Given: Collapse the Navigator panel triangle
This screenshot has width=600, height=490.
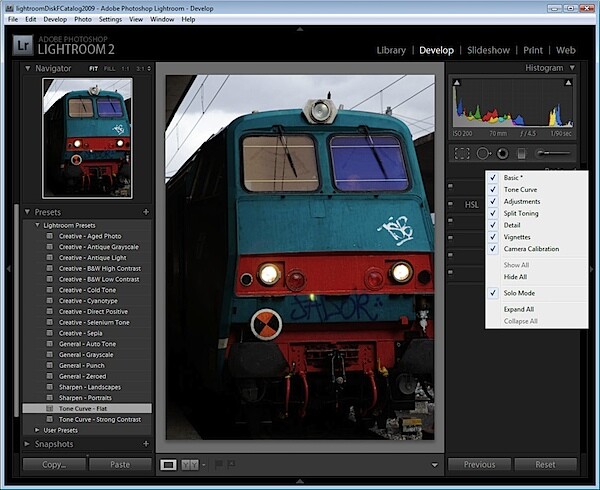Looking at the screenshot, I should pos(28,68).
